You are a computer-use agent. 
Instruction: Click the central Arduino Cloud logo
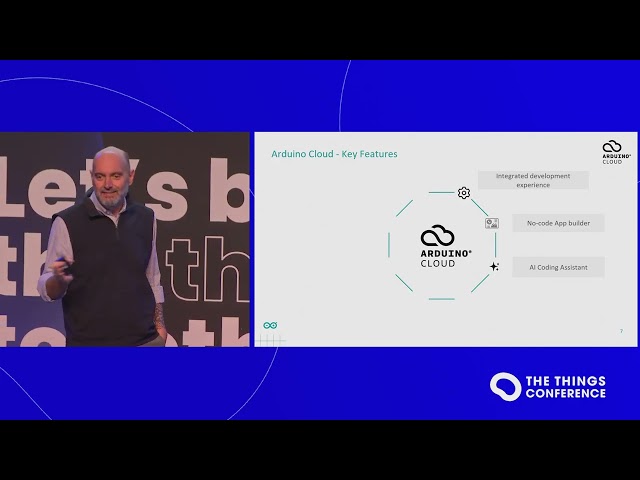(446, 246)
